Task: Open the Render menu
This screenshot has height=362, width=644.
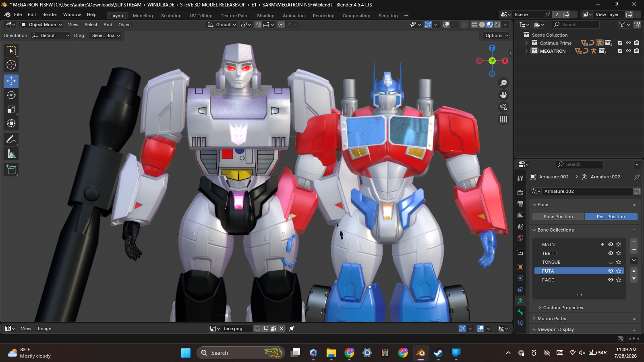Action: pos(50,14)
